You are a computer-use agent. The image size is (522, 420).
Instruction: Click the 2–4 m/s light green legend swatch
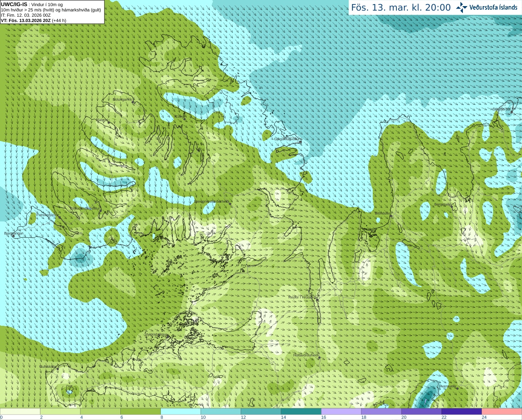point(60,411)
